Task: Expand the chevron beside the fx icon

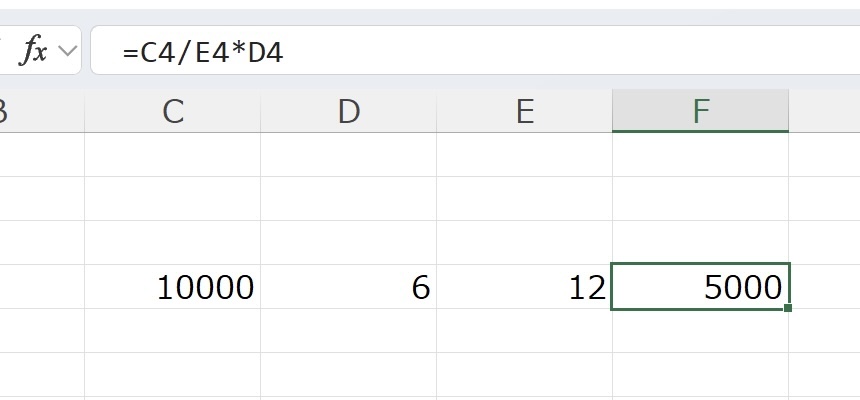Action: click(x=68, y=52)
